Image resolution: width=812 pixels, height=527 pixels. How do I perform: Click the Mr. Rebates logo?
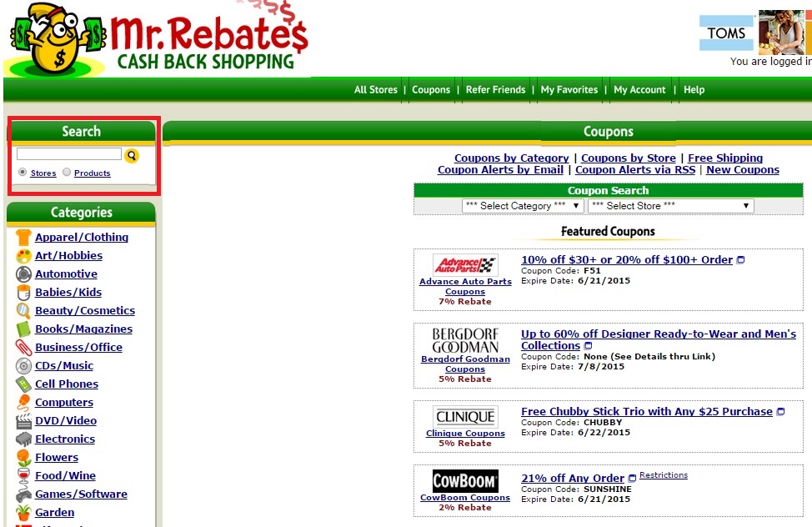tap(158, 39)
